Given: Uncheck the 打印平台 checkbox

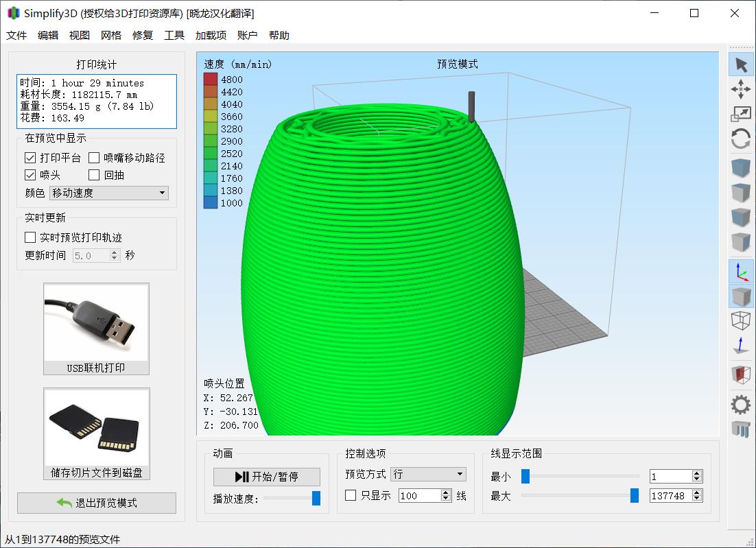Looking at the screenshot, I should click(x=30, y=158).
